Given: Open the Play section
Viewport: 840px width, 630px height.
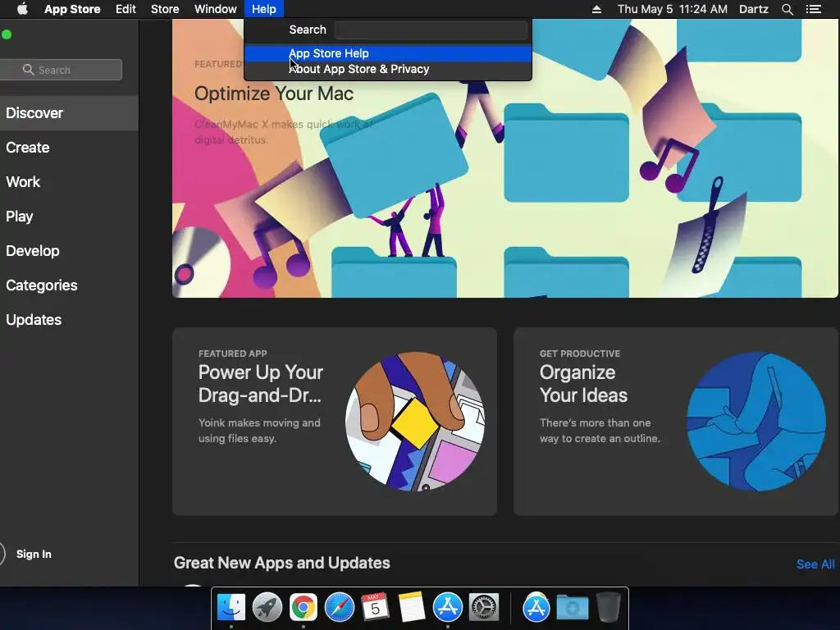Looking at the screenshot, I should pyautogui.click(x=69, y=217).
